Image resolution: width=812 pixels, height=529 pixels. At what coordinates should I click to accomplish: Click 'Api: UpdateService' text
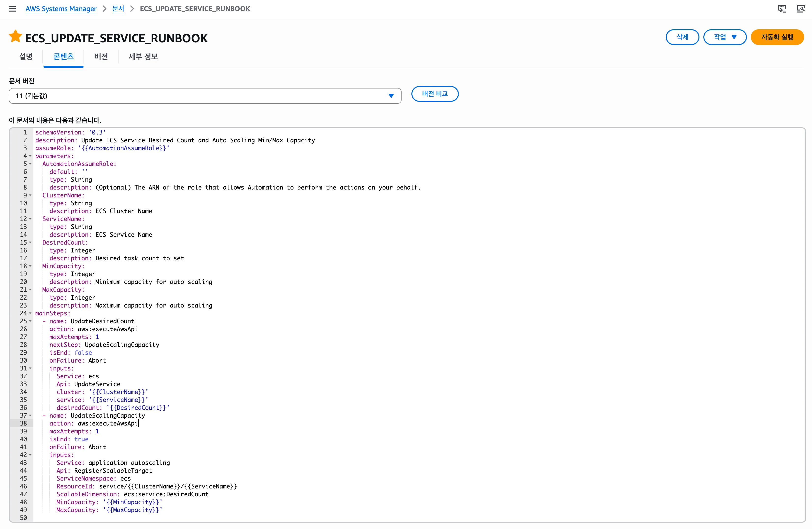point(88,384)
